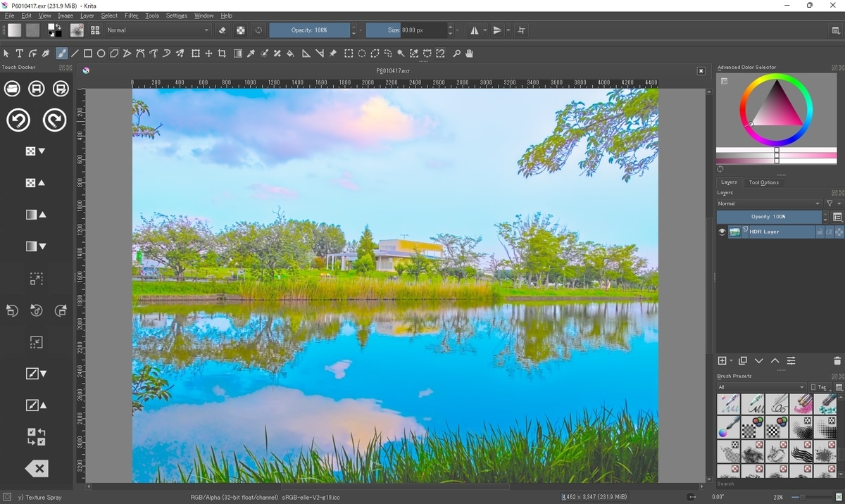Click Open File icon in Touch Docker
This screenshot has width=845, height=504.
pos(12,88)
